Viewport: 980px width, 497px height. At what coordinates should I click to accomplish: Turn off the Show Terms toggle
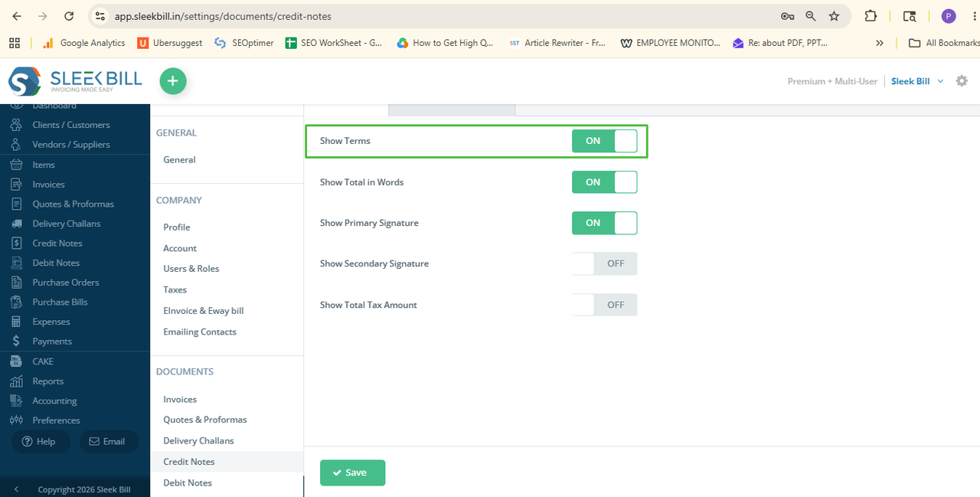(604, 141)
